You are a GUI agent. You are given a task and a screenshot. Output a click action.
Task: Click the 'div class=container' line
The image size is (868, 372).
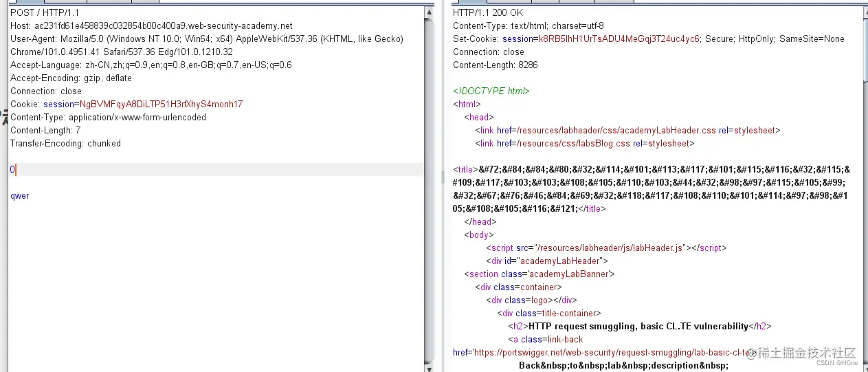519,287
